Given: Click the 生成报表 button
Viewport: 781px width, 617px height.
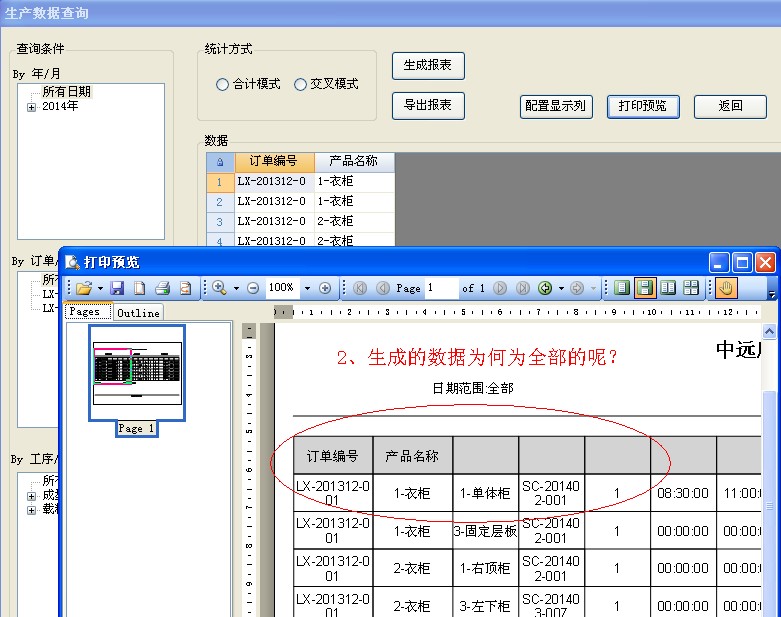Looking at the screenshot, I should (x=428, y=66).
